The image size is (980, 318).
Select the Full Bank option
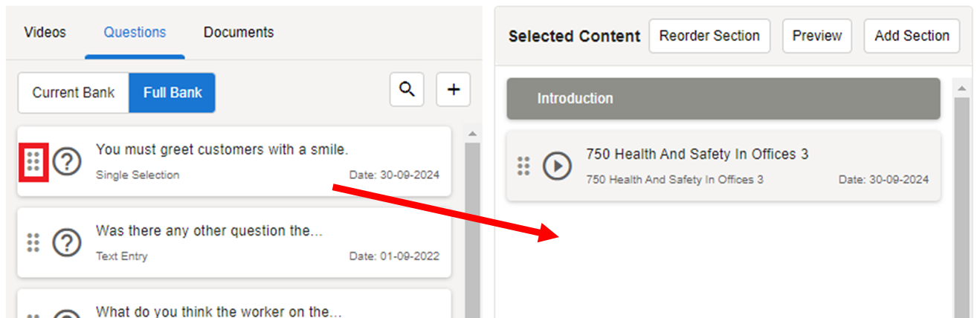click(x=173, y=93)
